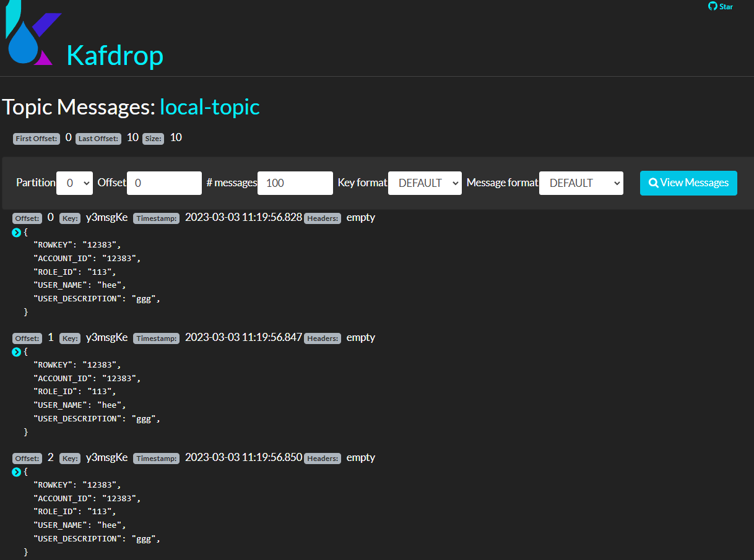Focus the # messages input field
This screenshot has width=754, height=560.
click(x=295, y=183)
